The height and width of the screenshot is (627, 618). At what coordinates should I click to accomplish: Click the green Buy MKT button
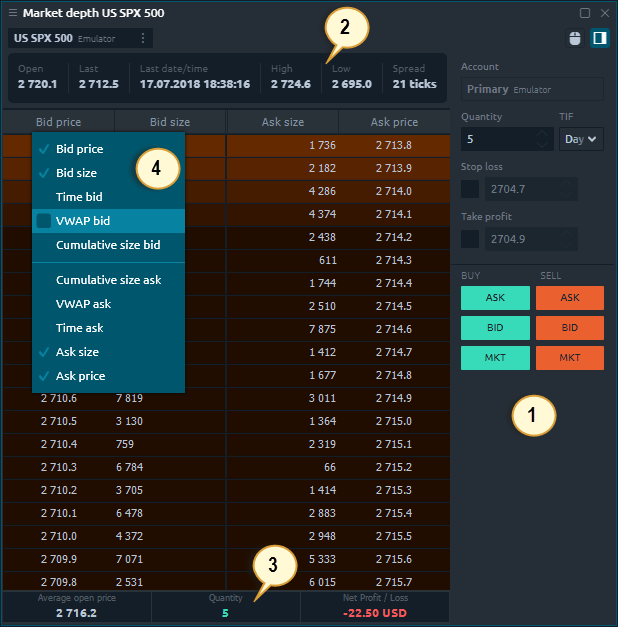pos(495,358)
